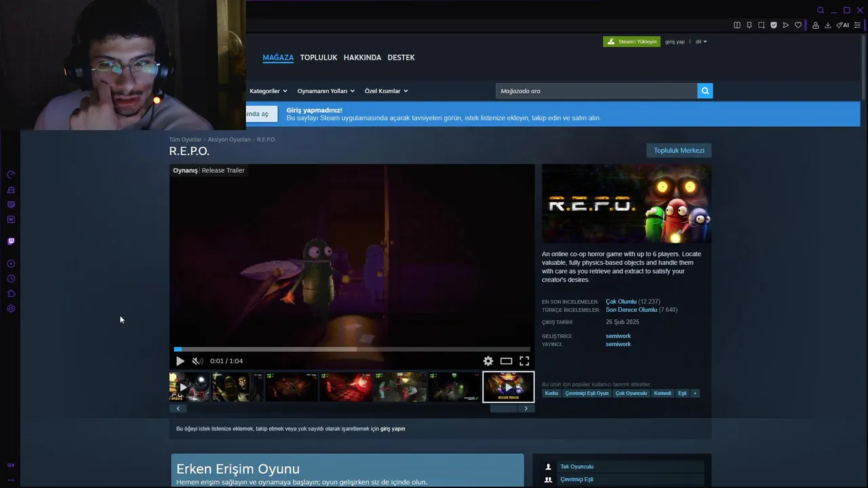Screen dimensions: 868x488
Task: Open the Extensions puzzle icon in sidebar
Action: (11, 293)
